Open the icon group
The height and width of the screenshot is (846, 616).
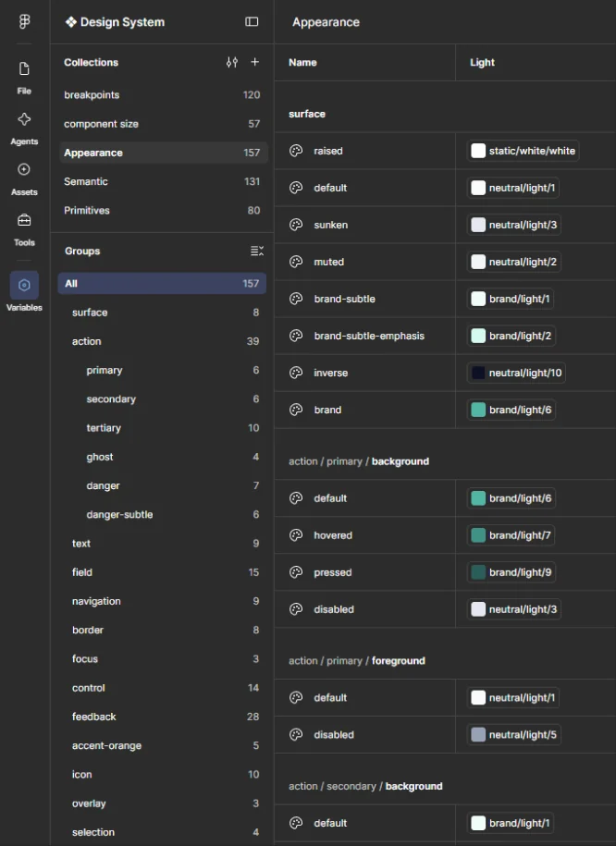[162, 774]
